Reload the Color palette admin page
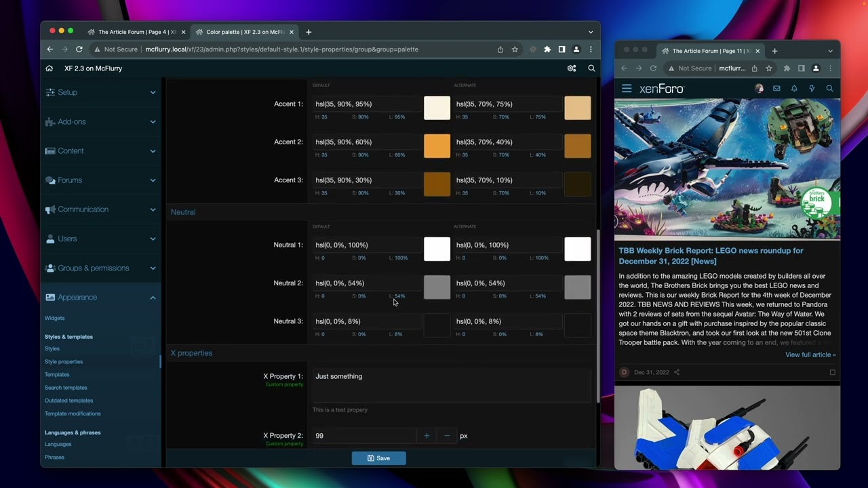This screenshot has height=488, width=868. (x=79, y=49)
